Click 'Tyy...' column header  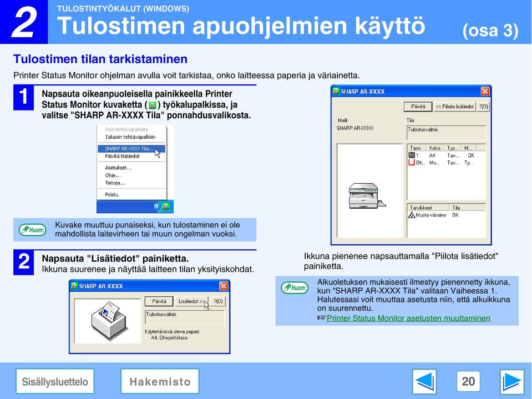pyautogui.click(x=453, y=148)
